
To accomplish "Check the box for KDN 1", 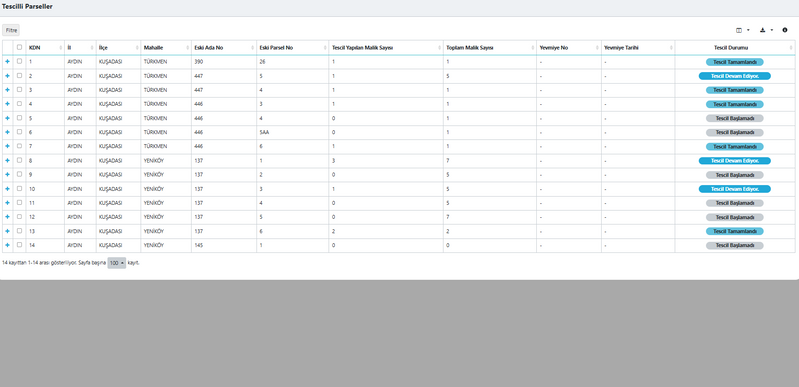I will [19, 61].
